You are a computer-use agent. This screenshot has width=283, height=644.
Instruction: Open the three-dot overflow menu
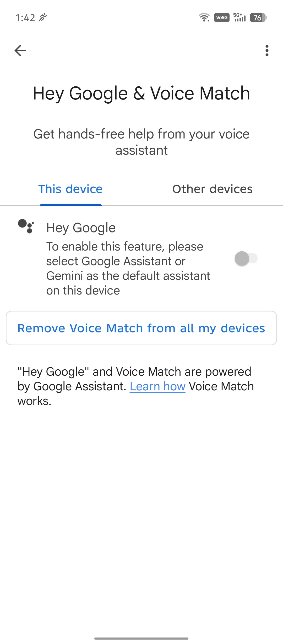[267, 51]
